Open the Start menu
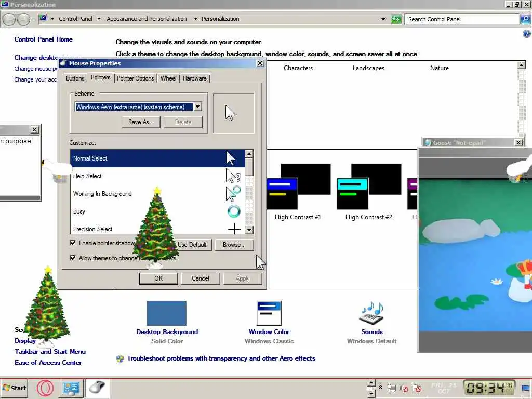The image size is (532, 399). coord(14,388)
